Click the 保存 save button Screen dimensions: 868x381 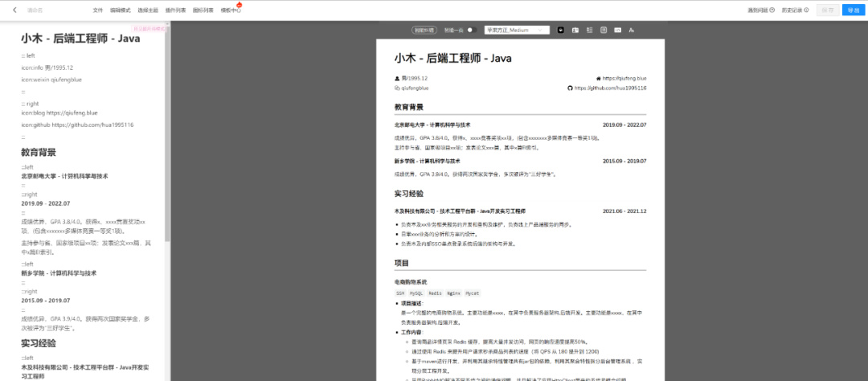828,10
